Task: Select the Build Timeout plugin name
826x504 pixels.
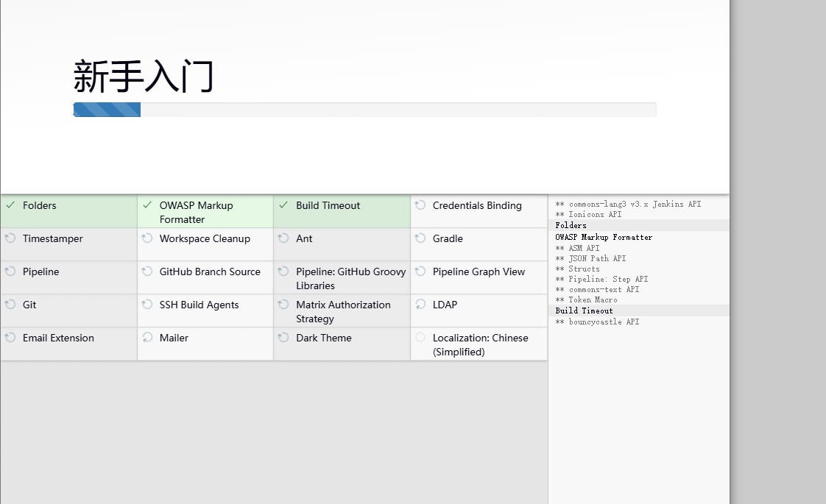Action: click(x=328, y=205)
